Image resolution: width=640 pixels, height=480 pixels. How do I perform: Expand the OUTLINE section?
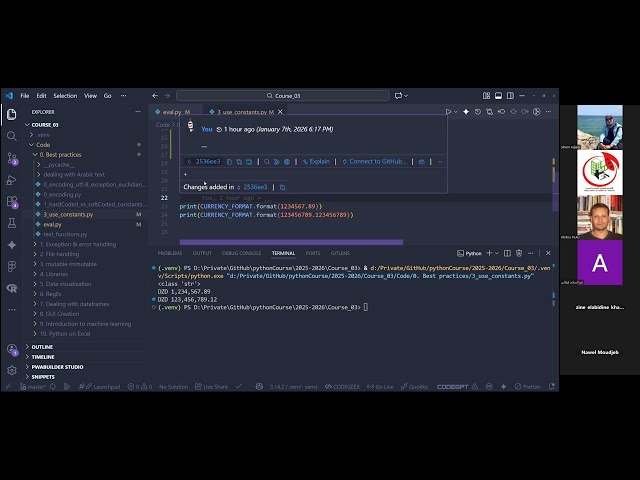click(x=42, y=347)
